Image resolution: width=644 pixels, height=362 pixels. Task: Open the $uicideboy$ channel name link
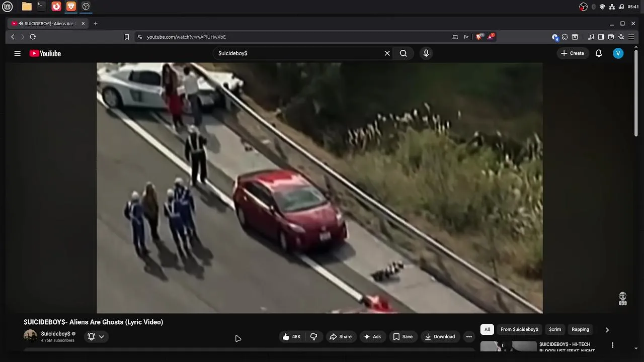55,334
